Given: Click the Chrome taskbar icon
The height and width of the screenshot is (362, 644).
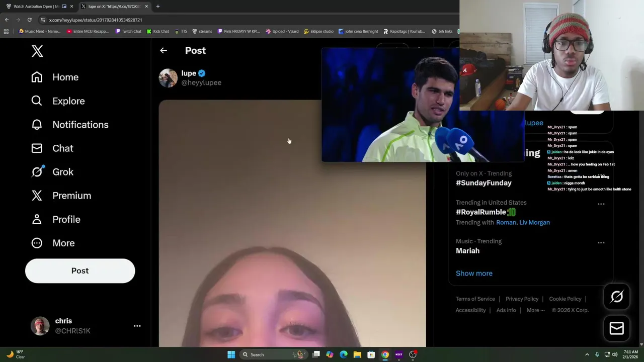Looking at the screenshot, I should pos(385,354).
